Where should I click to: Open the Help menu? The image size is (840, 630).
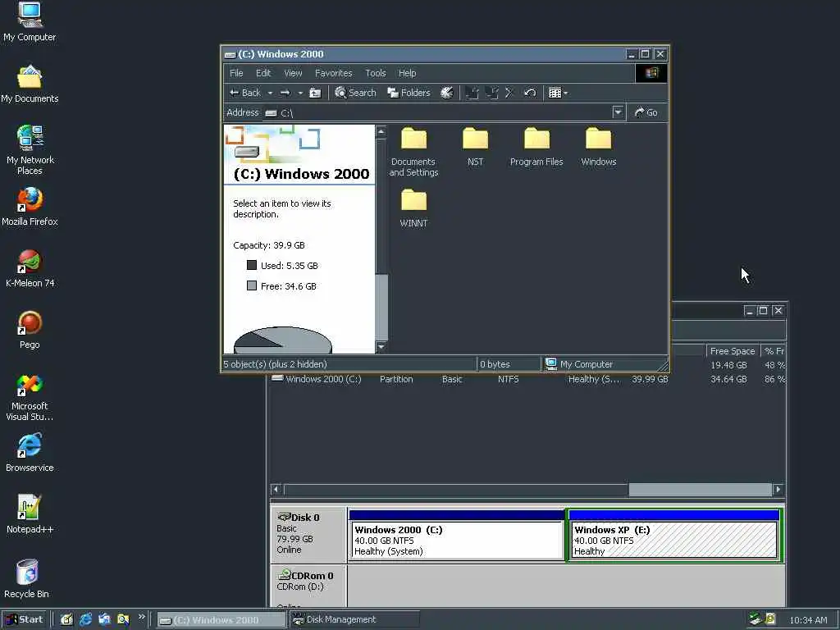(407, 73)
